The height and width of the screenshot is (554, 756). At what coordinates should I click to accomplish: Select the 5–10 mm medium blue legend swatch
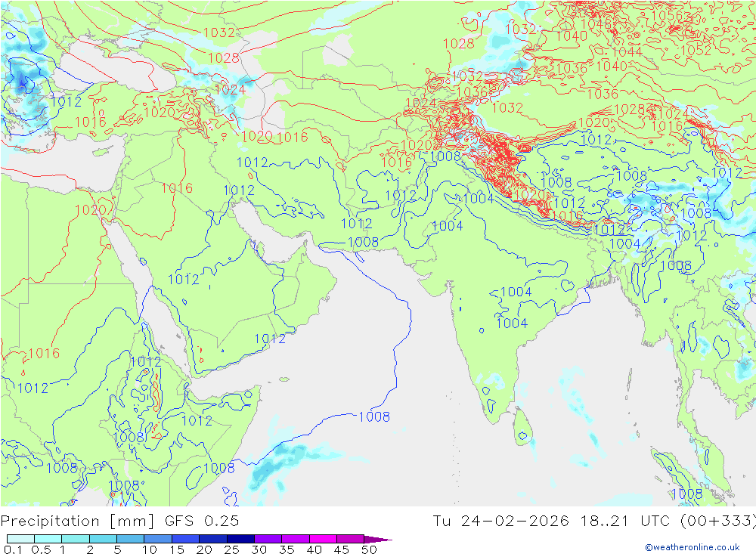(130, 539)
